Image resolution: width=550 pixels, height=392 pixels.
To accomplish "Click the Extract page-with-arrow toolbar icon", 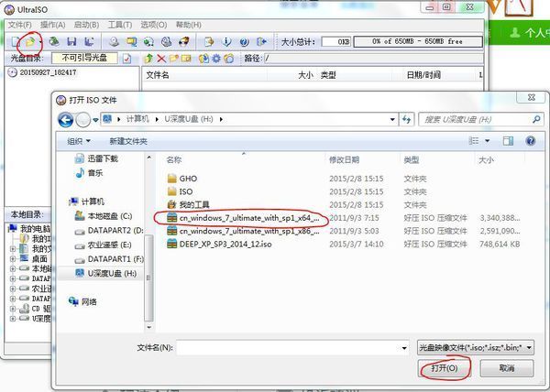I will click(x=209, y=42).
